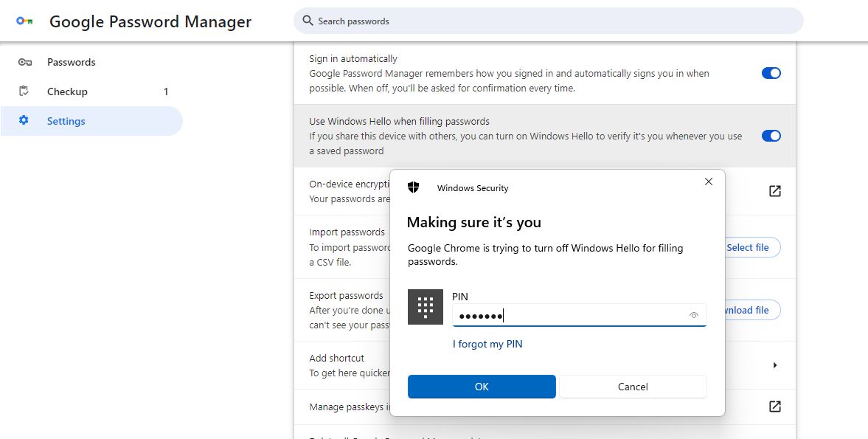The image size is (868, 439).
Task: Select the Settings section
Action: tap(92, 121)
